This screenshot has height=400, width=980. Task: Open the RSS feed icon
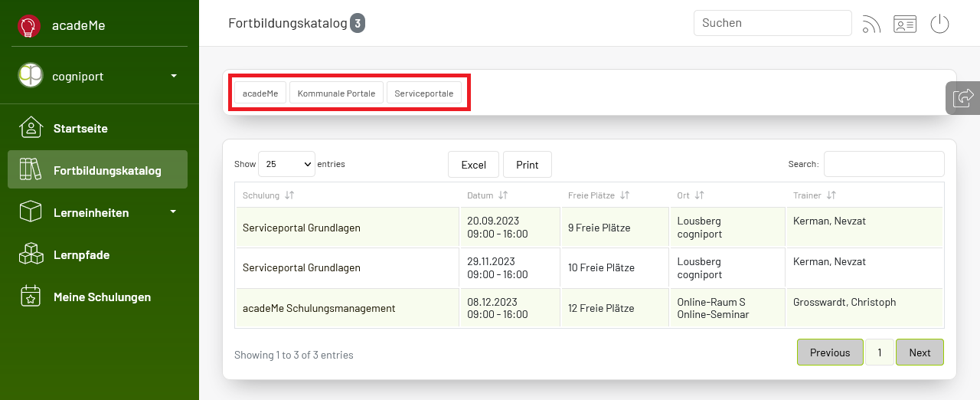coord(871,25)
